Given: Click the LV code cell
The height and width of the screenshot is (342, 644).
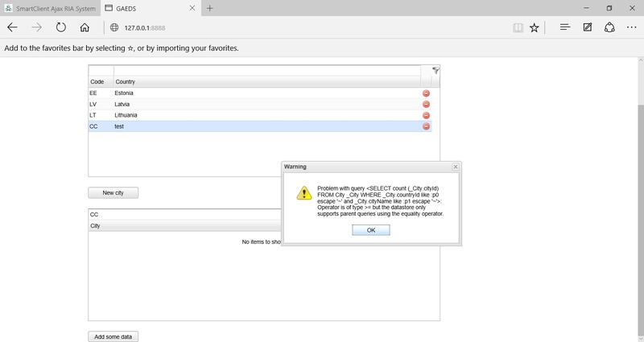Looking at the screenshot, I should click(101, 105).
